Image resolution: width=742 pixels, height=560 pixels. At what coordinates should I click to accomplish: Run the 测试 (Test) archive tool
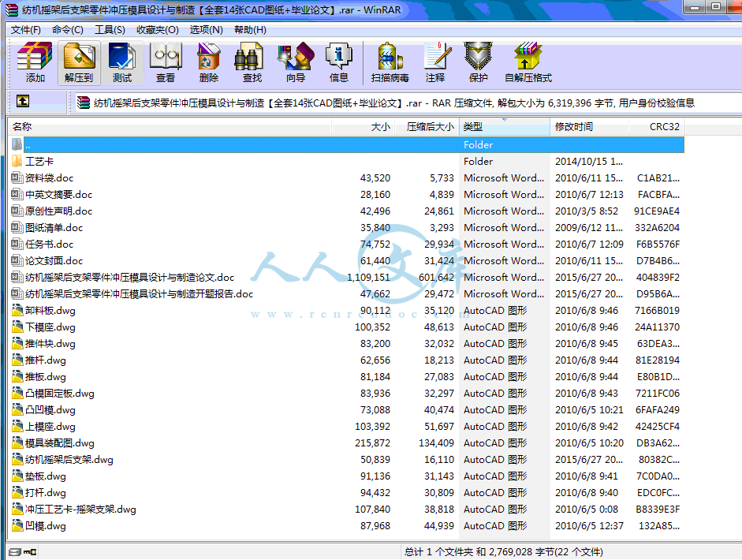point(122,62)
